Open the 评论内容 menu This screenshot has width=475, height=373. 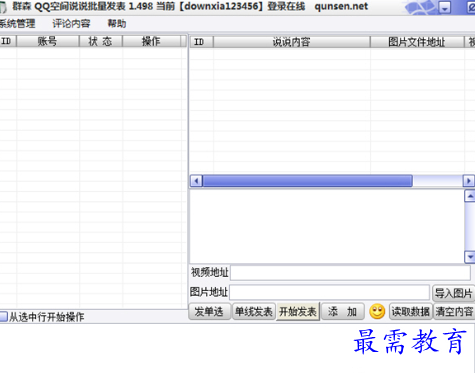(71, 23)
